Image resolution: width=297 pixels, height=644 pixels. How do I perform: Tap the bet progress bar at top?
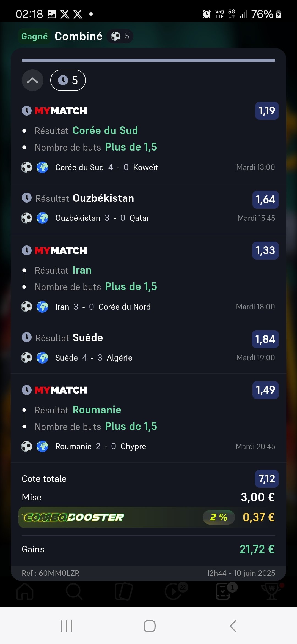click(148, 60)
